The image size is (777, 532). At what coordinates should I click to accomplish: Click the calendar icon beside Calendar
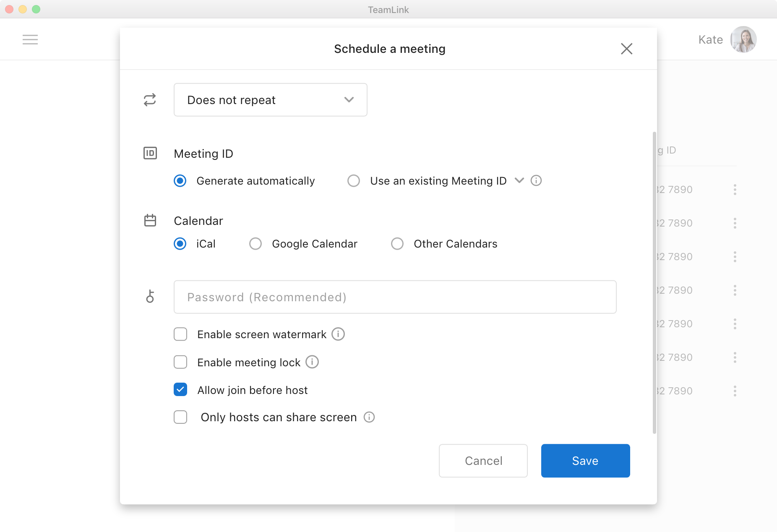point(150,220)
